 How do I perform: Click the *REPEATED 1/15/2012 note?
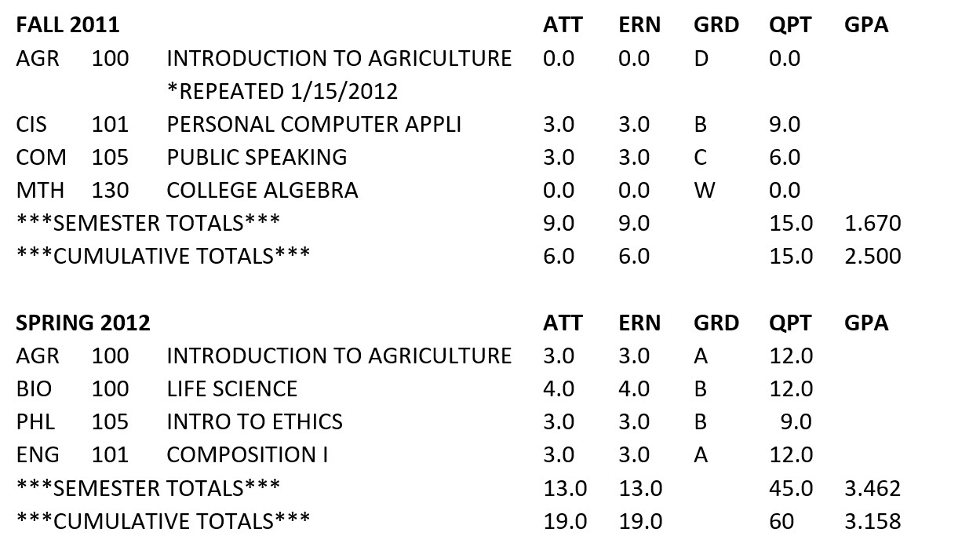click(282, 92)
